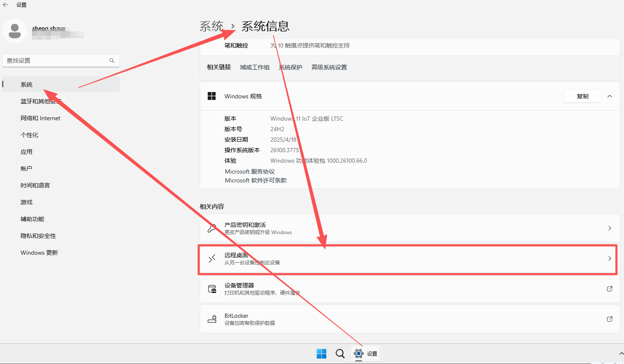The image size is (624, 364).
Task: Open 域或工作组 related link
Action: tap(255, 67)
